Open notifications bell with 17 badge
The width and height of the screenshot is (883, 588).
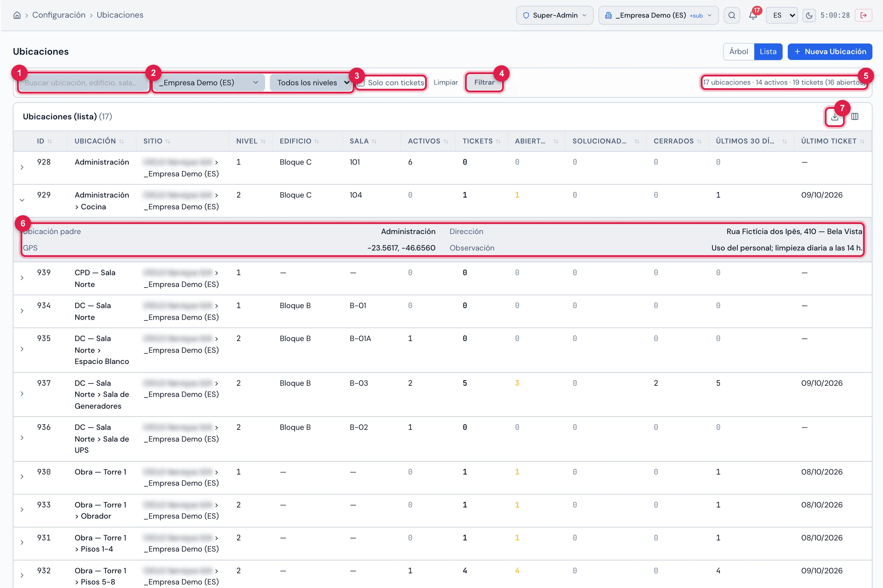click(x=753, y=15)
